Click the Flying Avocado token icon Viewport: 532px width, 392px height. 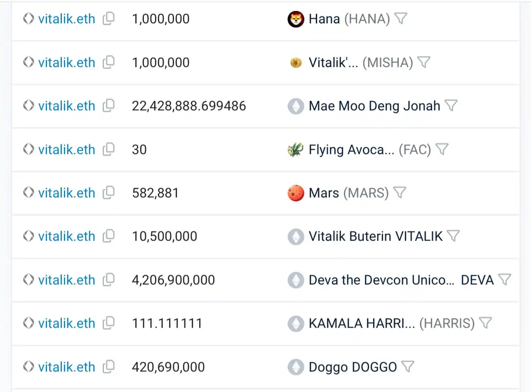(x=295, y=149)
